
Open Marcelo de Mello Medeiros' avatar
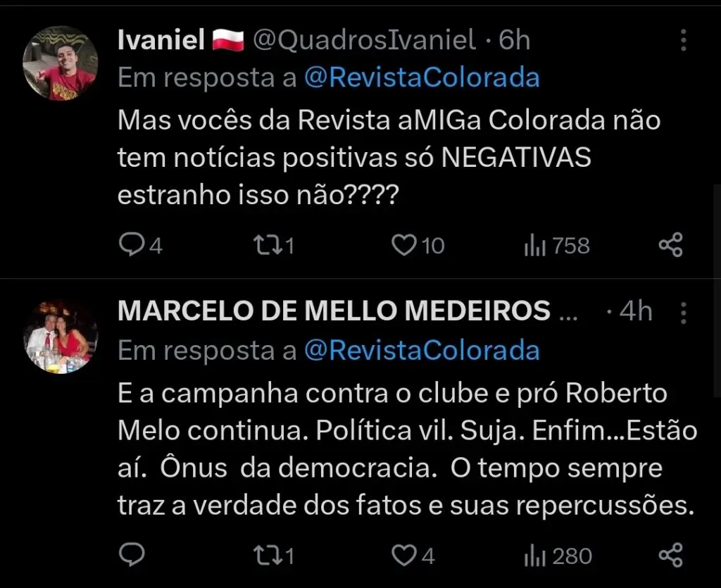(60, 337)
